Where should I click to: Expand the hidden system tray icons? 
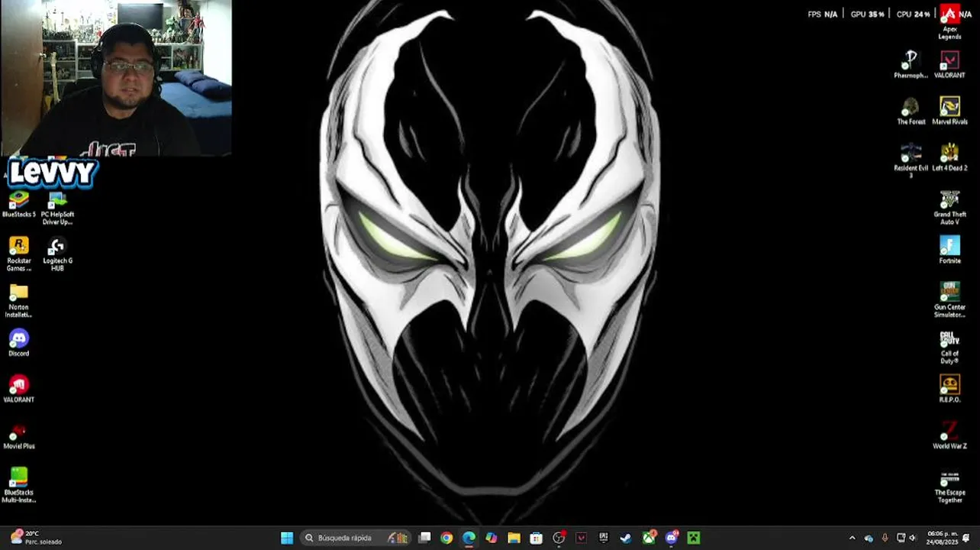click(x=853, y=538)
